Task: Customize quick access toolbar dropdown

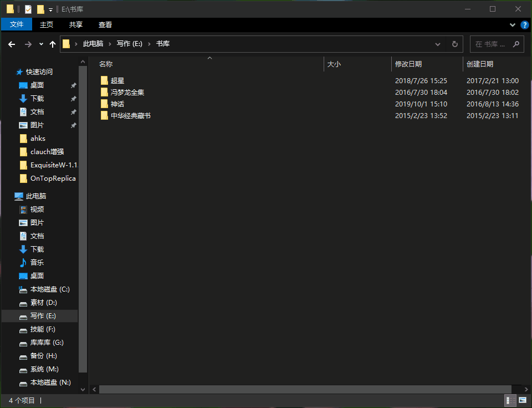Action: coord(50,9)
